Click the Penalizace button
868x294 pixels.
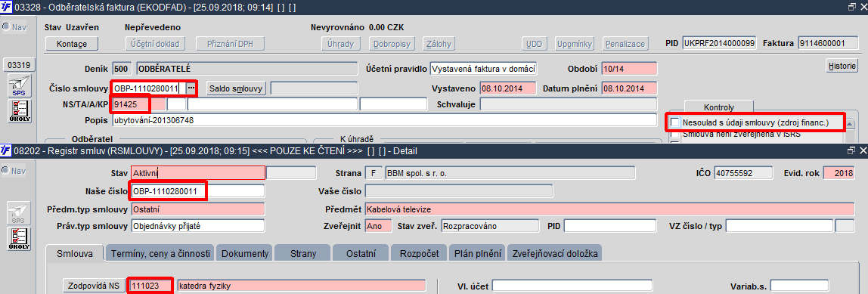click(625, 43)
